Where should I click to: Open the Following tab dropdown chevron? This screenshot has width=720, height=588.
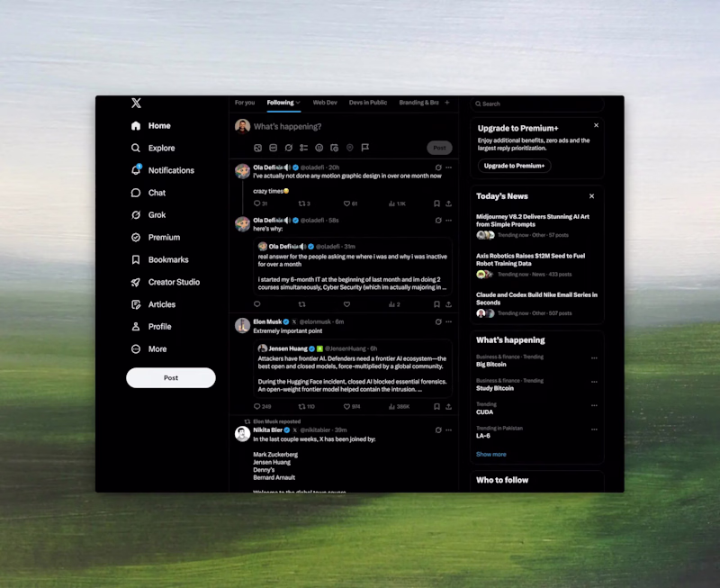[298, 103]
